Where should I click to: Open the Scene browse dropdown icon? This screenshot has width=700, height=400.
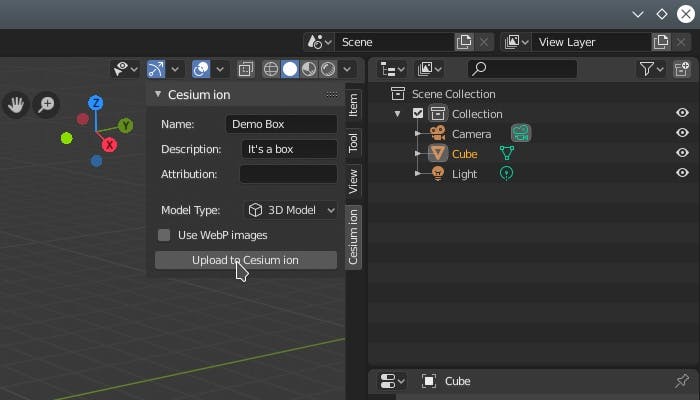pyautogui.click(x=319, y=42)
